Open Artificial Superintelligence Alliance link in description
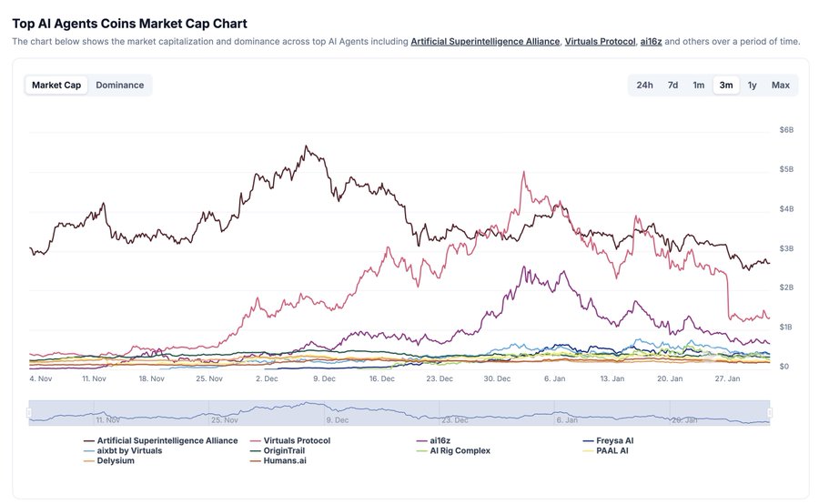The width and height of the screenshot is (819, 504). pos(484,42)
